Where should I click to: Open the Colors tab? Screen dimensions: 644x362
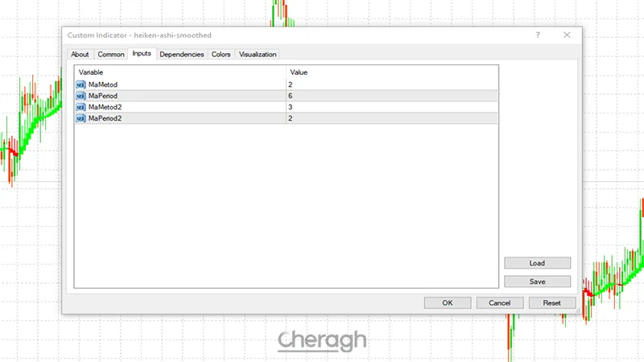[221, 55]
